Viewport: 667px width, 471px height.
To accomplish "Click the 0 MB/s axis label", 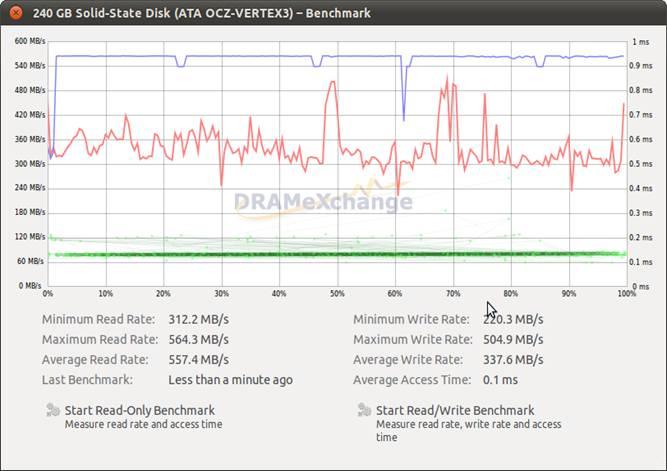I will (30, 285).
